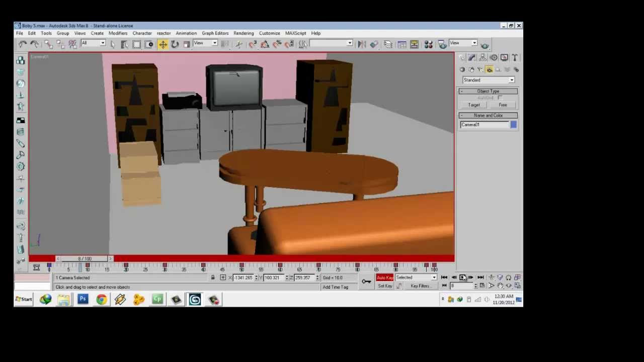
Task: Open the selection filter 'All' dropdown
Action: point(94,43)
